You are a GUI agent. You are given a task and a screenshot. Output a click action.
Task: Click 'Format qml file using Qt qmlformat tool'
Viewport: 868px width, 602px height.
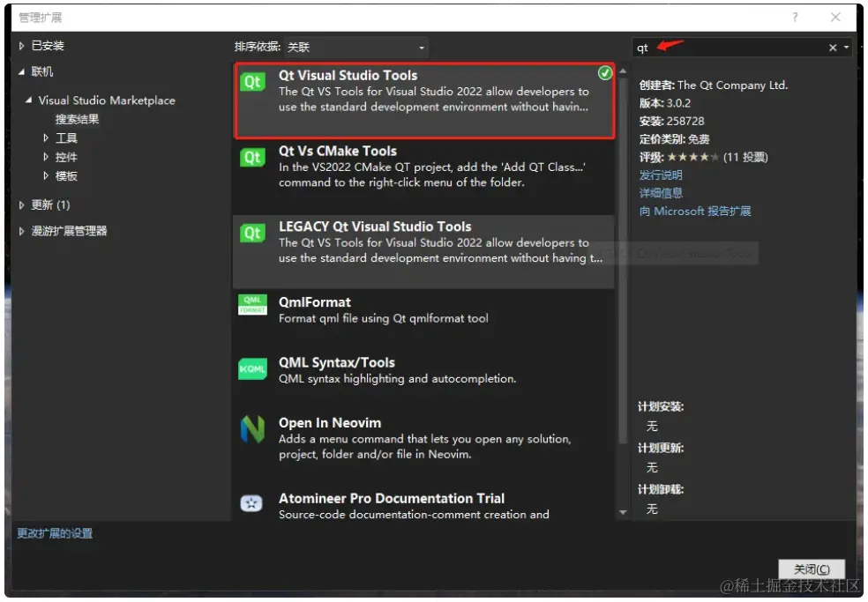pos(383,319)
